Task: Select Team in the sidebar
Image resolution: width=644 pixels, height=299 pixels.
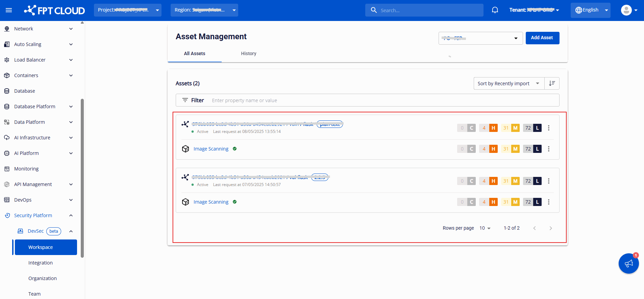Action: click(x=34, y=294)
